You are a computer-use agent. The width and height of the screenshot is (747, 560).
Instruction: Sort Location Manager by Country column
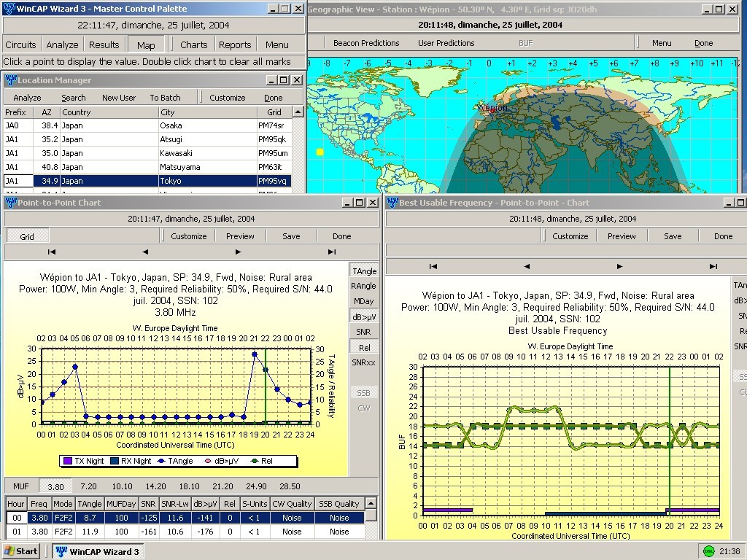109,112
